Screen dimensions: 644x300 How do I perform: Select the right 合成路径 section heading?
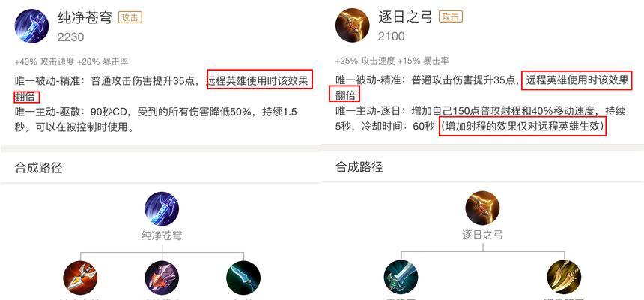point(359,166)
